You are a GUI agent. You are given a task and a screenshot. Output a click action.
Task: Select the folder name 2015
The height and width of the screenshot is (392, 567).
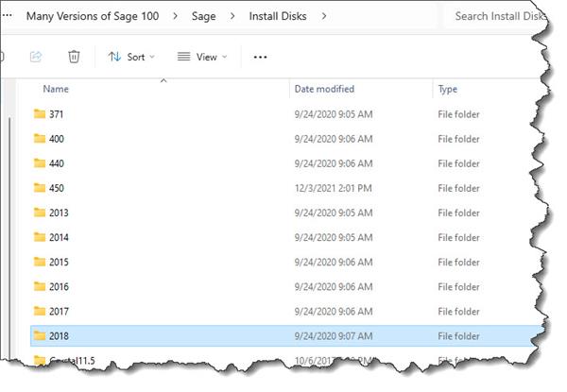point(59,262)
